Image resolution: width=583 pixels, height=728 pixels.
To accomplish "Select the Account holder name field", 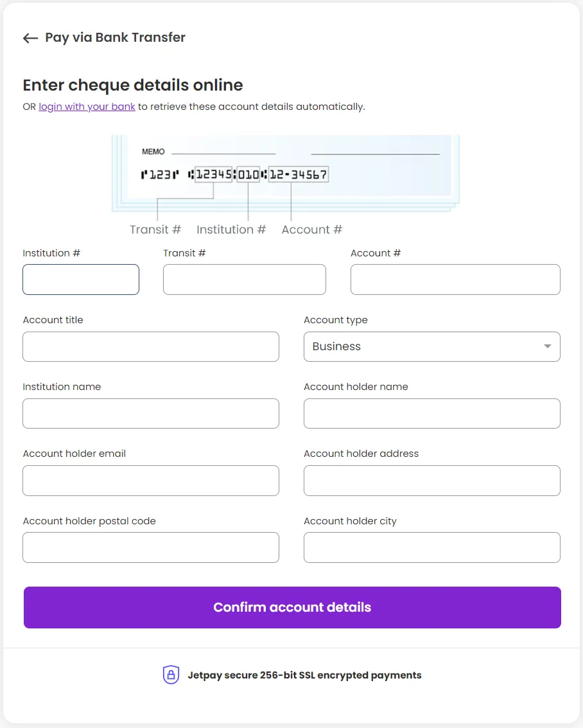I will pyautogui.click(x=431, y=413).
